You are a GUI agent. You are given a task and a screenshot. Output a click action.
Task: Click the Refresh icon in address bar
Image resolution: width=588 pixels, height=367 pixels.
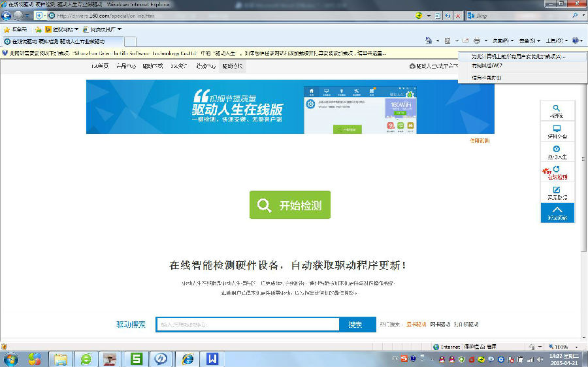click(448, 16)
